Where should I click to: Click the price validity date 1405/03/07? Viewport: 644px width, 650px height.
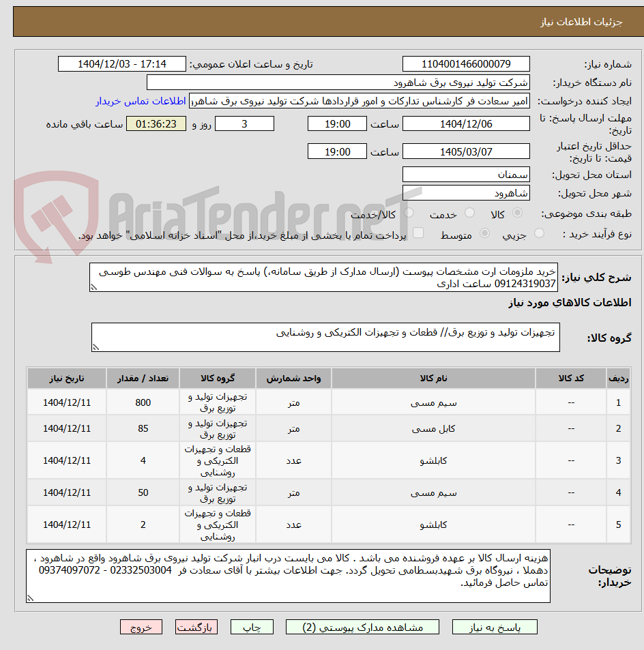point(466,151)
